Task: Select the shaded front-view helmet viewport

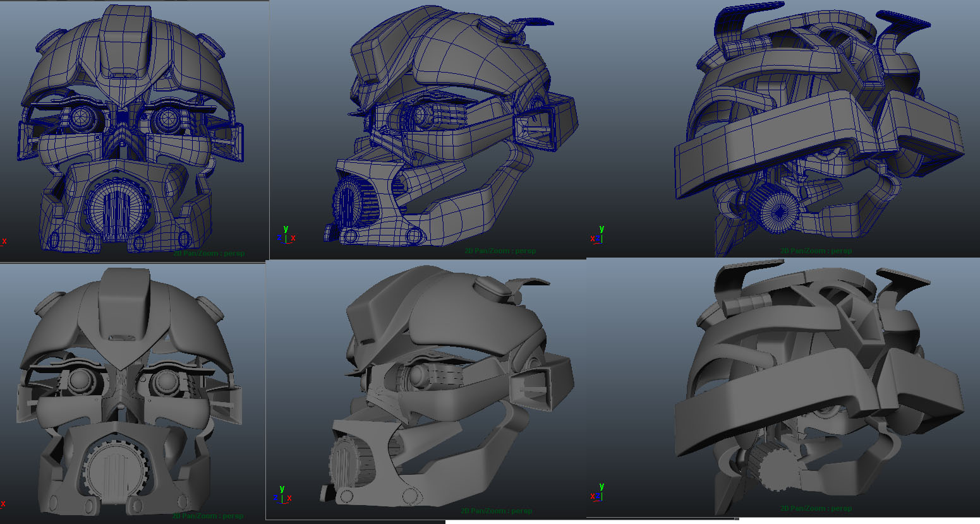Action: pyautogui.click(x=133, y=393)
